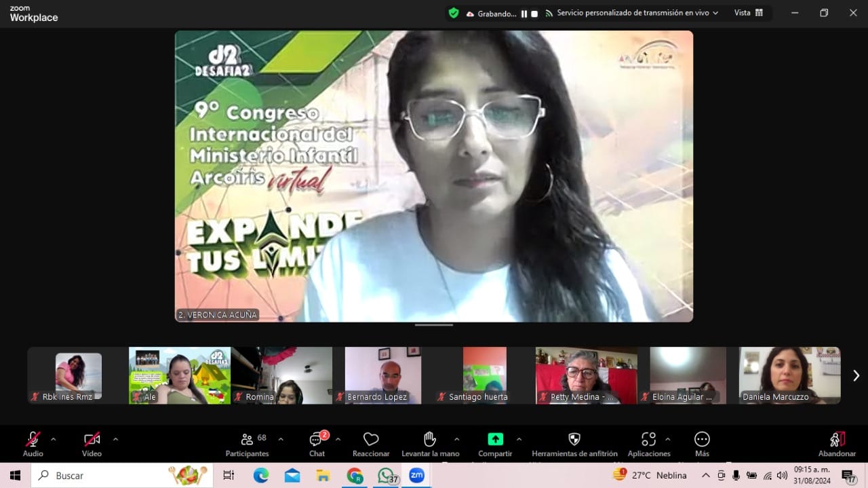Turn on the camera with Video button
The width and height of the screenshot is (868, 488).
[x=92, y=444]
